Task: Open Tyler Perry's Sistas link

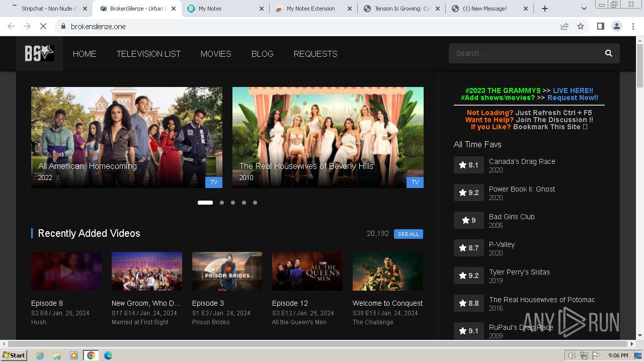Action: [519, 272]
